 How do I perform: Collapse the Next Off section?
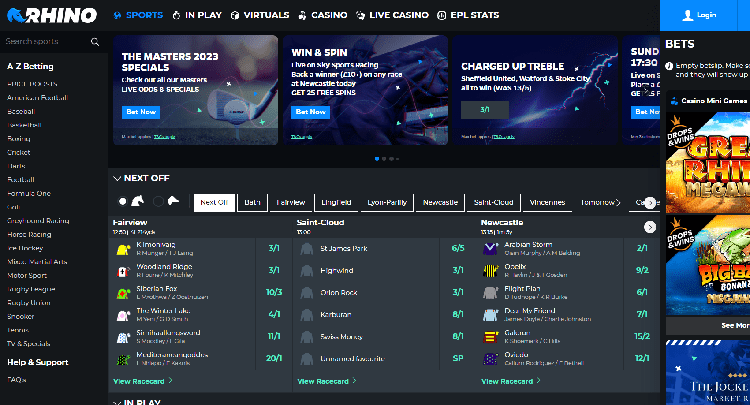click(x=118, y=177)
